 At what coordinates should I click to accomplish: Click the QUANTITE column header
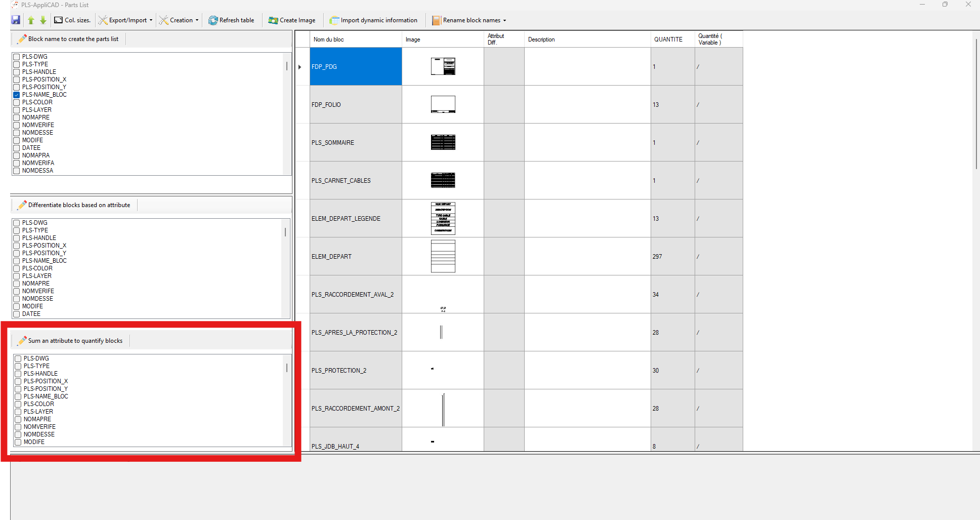tap(668, 39)
